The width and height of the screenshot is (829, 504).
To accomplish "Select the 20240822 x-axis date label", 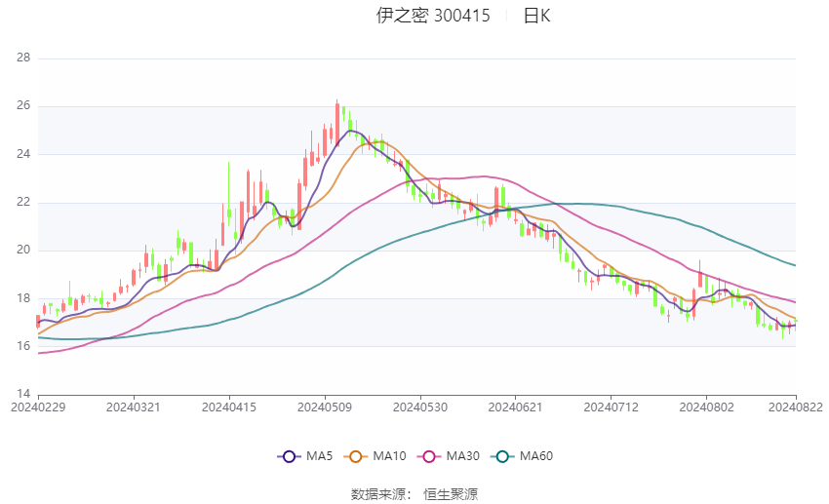I will (796, 407).
